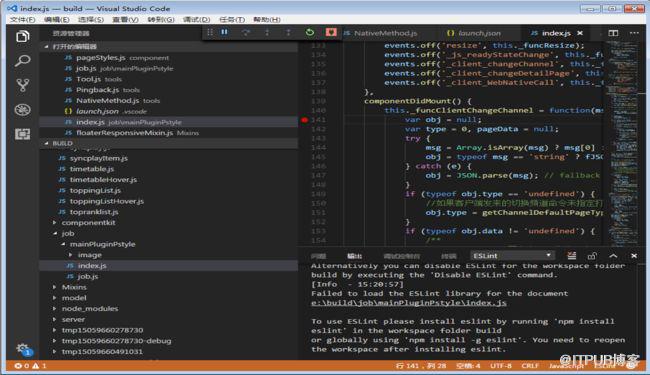Maximize the bottom panel with the chevron
The height and width of the screenshot is (375, 650).
point(613,256)
